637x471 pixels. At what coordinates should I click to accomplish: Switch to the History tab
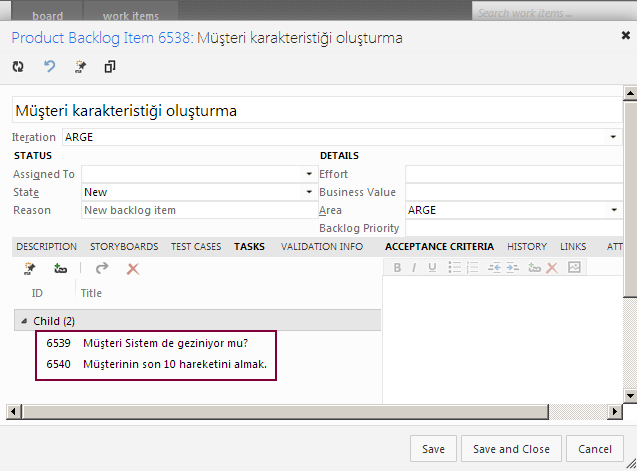click(526, 246)
